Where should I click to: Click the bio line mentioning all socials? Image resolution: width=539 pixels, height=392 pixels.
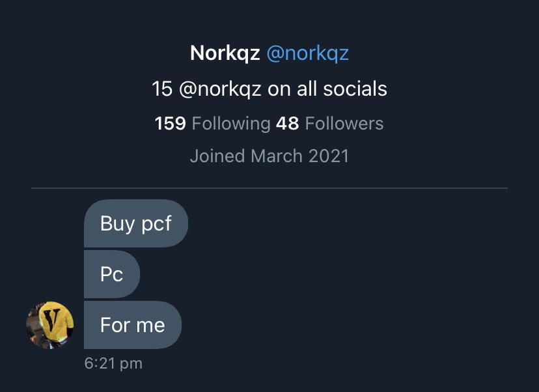coord(269,89)
